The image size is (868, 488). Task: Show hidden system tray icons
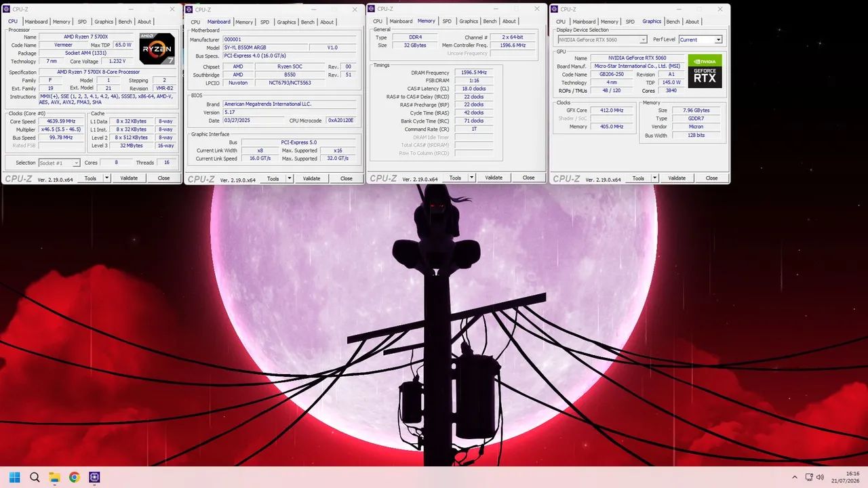[x=795, y=477]
